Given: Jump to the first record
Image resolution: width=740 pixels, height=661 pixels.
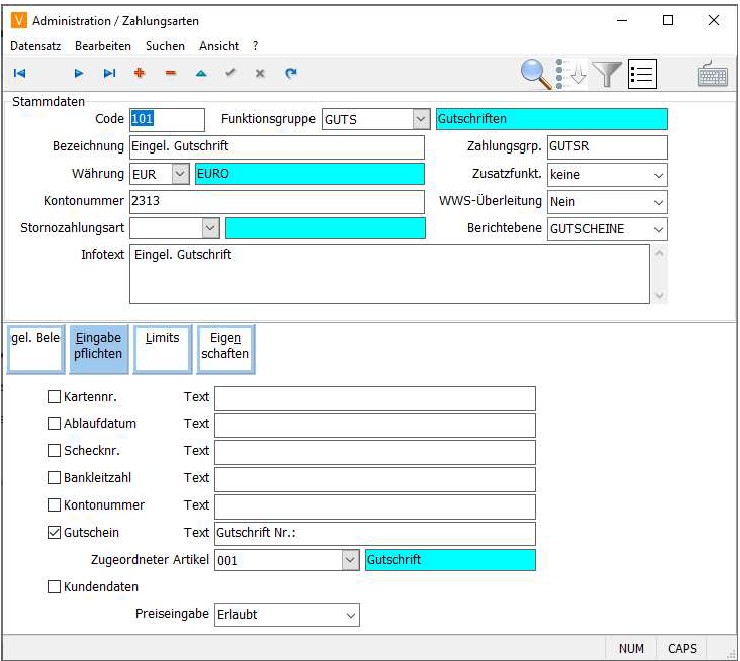Looking at the screenshot, I should point(19,73).
